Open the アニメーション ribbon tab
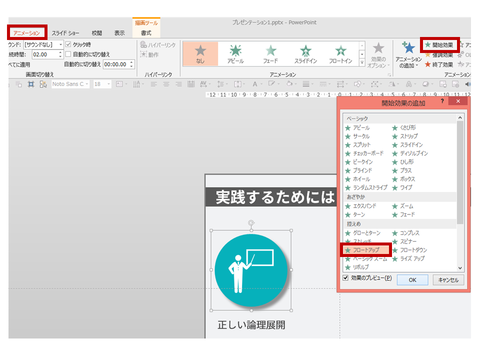480x360 pixels. (27, 33)
